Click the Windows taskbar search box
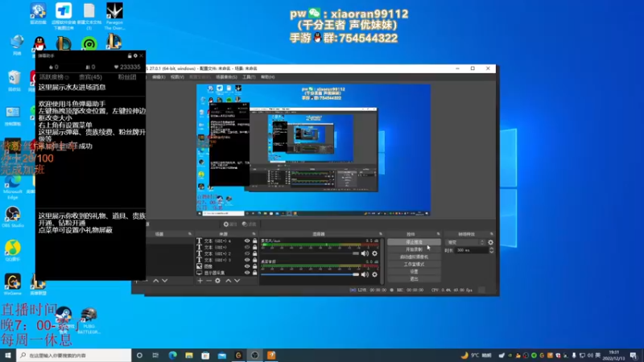The height and width of the screenshot is (362, 644). [x=74, y=356]
